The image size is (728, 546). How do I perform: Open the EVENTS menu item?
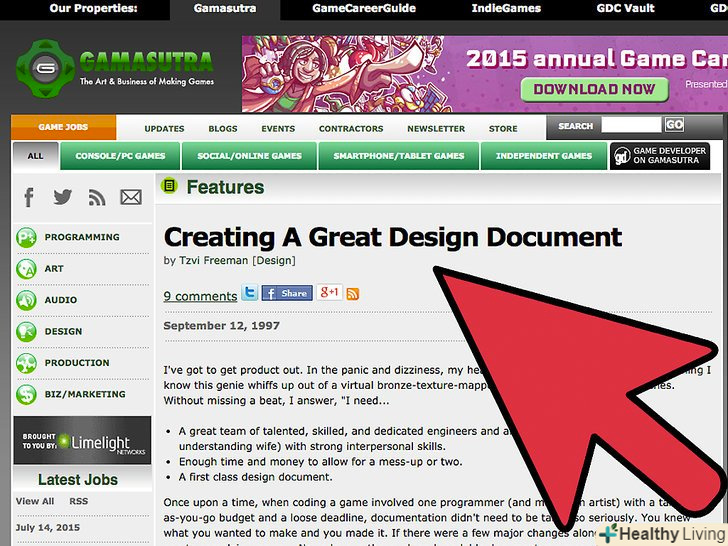click(278, 129)
